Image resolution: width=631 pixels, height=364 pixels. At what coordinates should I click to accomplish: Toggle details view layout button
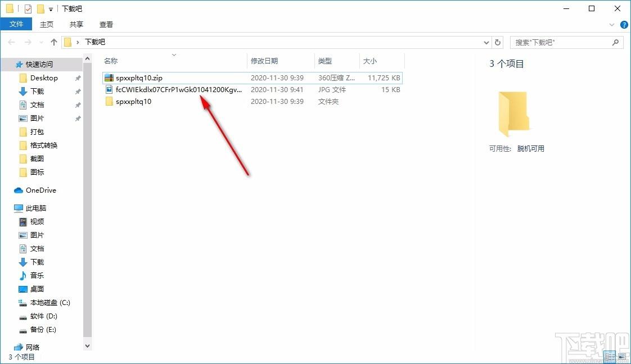(610, 356)
